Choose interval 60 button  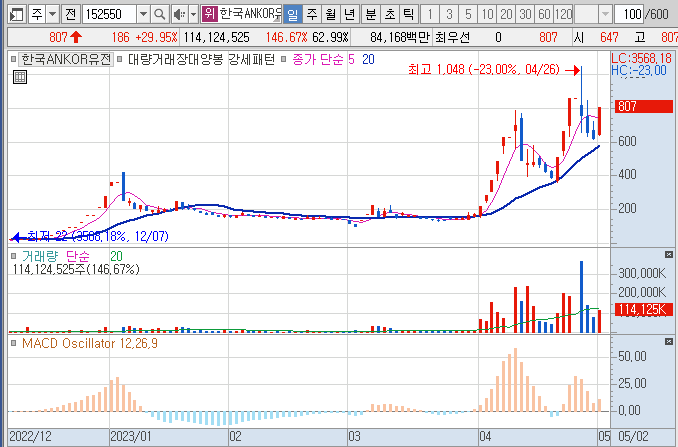point(544,14)
